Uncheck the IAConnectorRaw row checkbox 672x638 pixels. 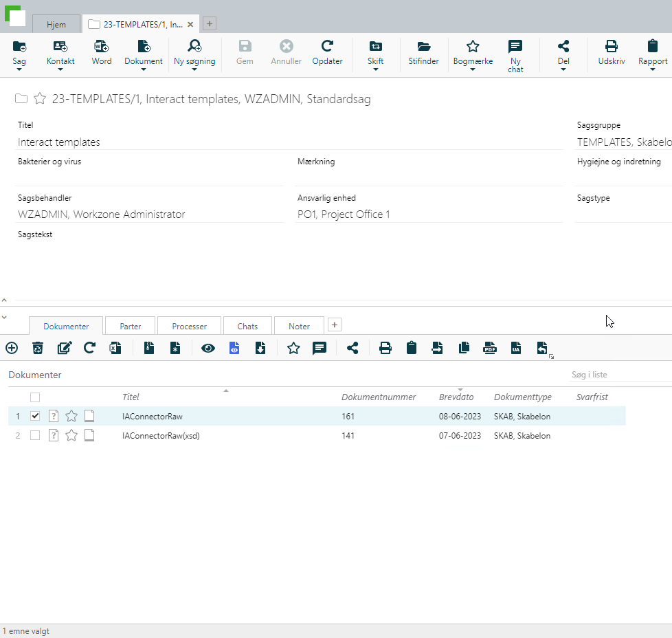pos(35,416)
